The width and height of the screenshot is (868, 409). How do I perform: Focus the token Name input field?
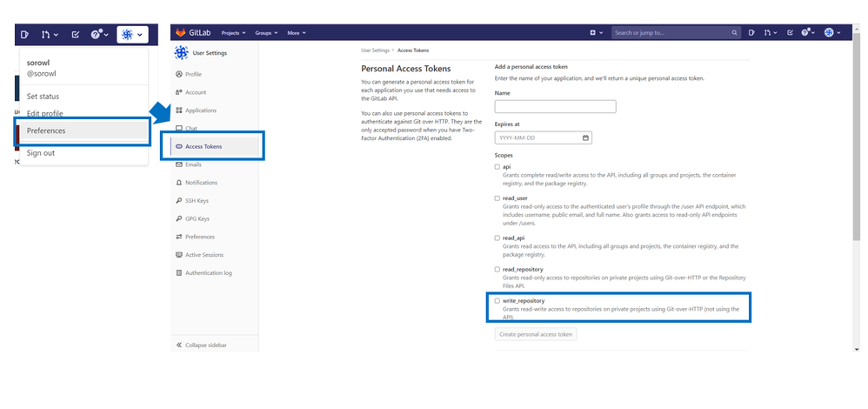pyautogui.click(x=555, y=106)
